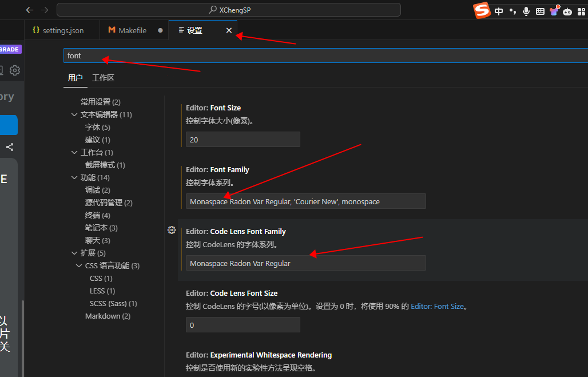Click the Code Lens Font Family text field
The height and width of the screenshot is (377, 588).
306,263
